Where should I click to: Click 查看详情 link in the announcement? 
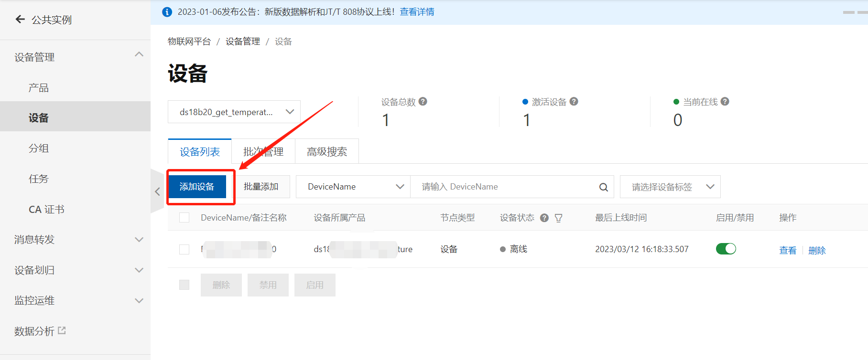pos(417,12)
